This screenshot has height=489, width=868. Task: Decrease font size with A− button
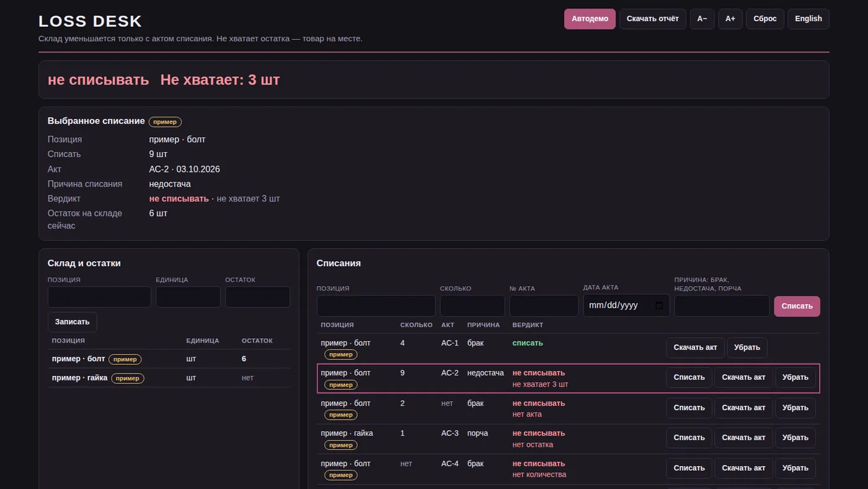click(x=702, y=19)
